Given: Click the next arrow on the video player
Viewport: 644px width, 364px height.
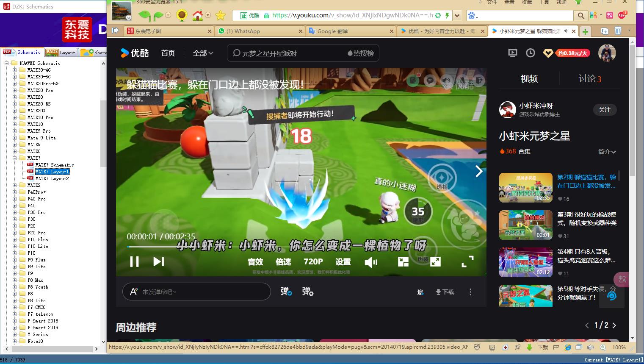Looking at the screenshot, I should pyautogui.click(x=479, y=171).
